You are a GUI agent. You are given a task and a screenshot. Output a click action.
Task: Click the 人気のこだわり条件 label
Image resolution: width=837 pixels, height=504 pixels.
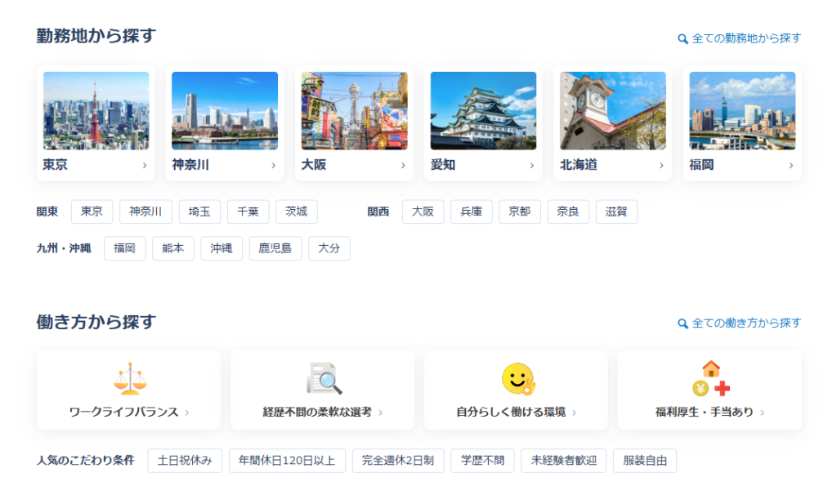pyautogui.click(x=85, y=460)
